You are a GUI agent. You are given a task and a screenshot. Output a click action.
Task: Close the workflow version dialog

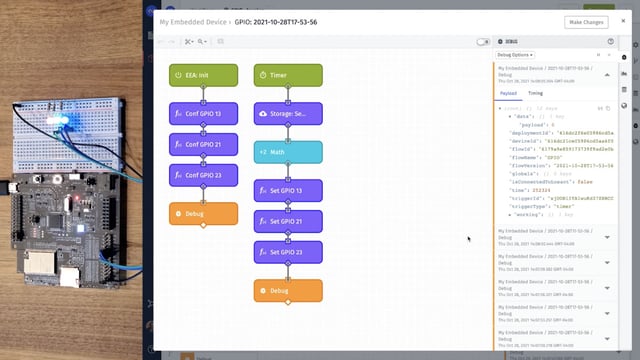coord(623,21)
